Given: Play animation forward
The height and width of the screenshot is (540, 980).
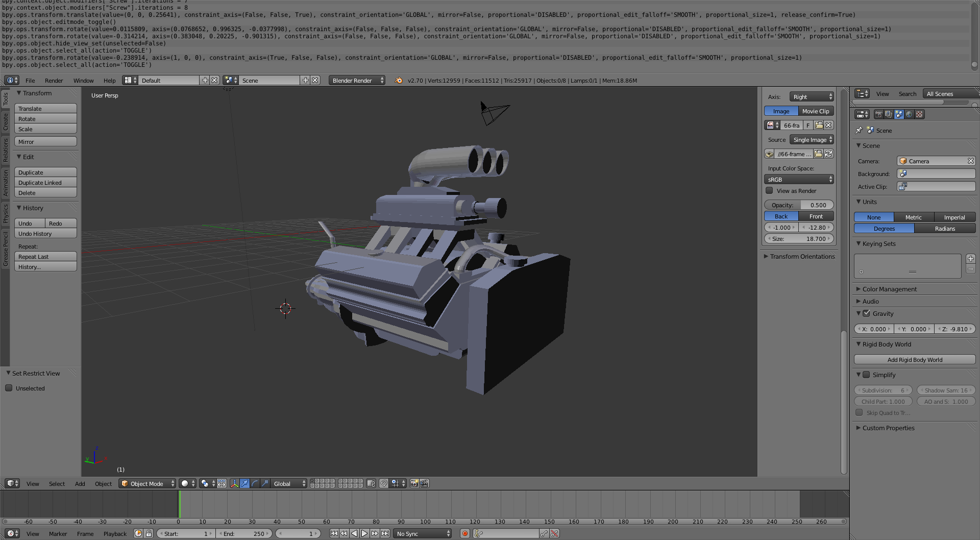Looking at the screenshot, I should click(364, 533).
